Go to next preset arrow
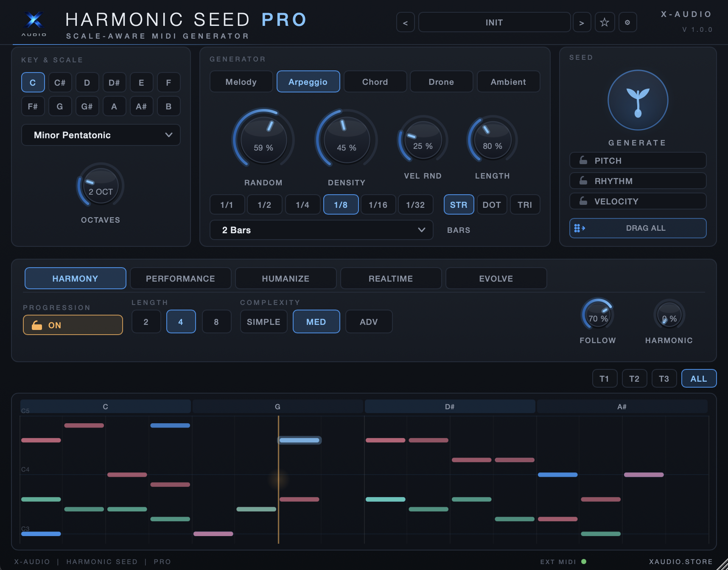Viewport: 728px width, 570px height. (582, 22)
